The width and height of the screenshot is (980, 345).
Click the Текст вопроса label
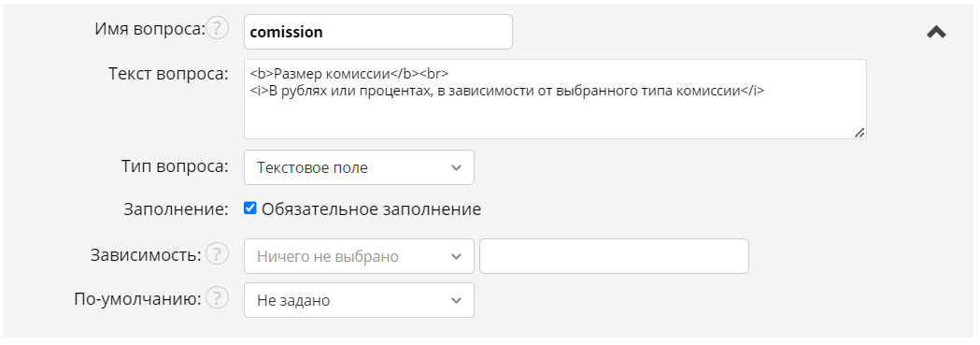pos(169,74)
